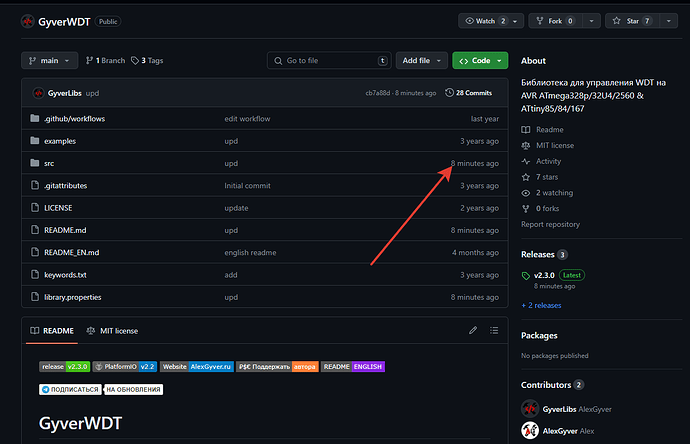Open the README.md file

pyautogui.click(x=65, y=230)
